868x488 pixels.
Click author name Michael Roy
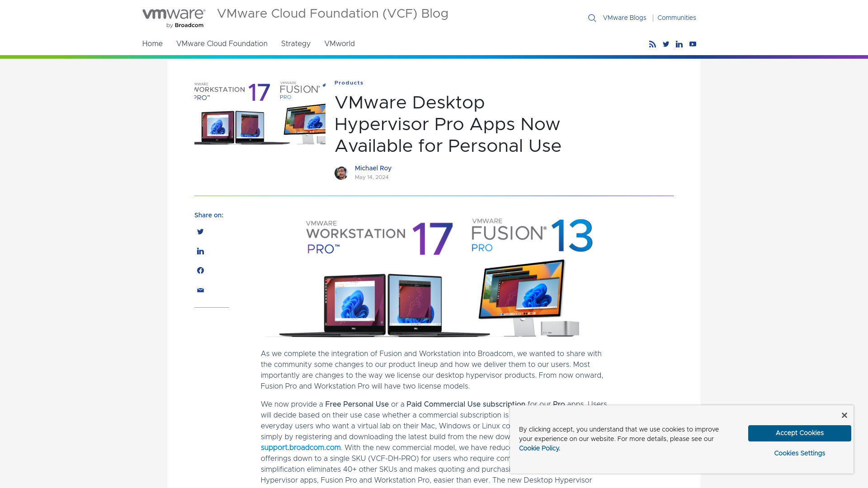tap(373, 168)
